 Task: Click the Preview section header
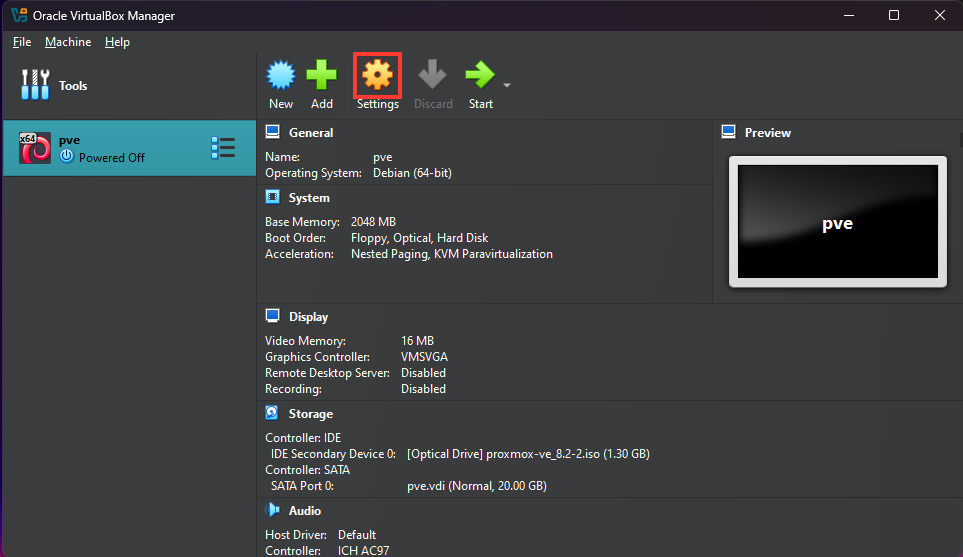767,133
